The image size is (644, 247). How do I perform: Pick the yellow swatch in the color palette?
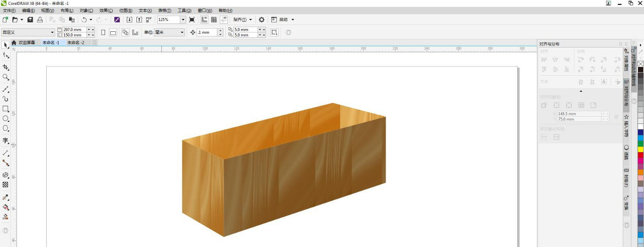point(640,149)
